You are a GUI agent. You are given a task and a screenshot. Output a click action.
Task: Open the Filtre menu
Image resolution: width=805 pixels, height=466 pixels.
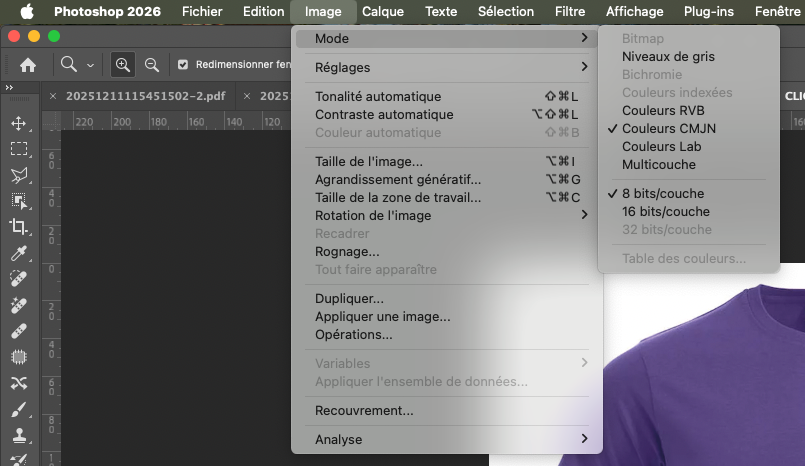570,11
